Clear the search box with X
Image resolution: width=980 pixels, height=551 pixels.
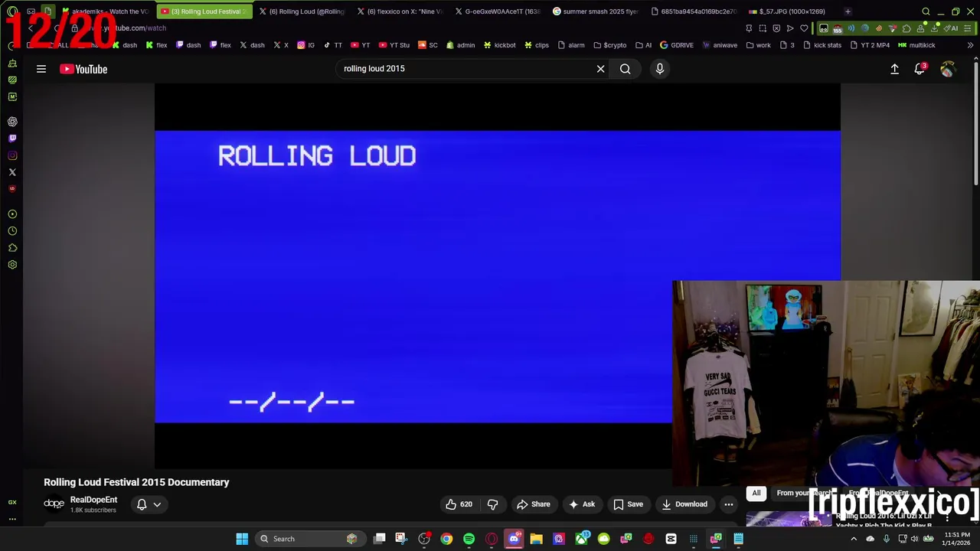click(600, 69)
